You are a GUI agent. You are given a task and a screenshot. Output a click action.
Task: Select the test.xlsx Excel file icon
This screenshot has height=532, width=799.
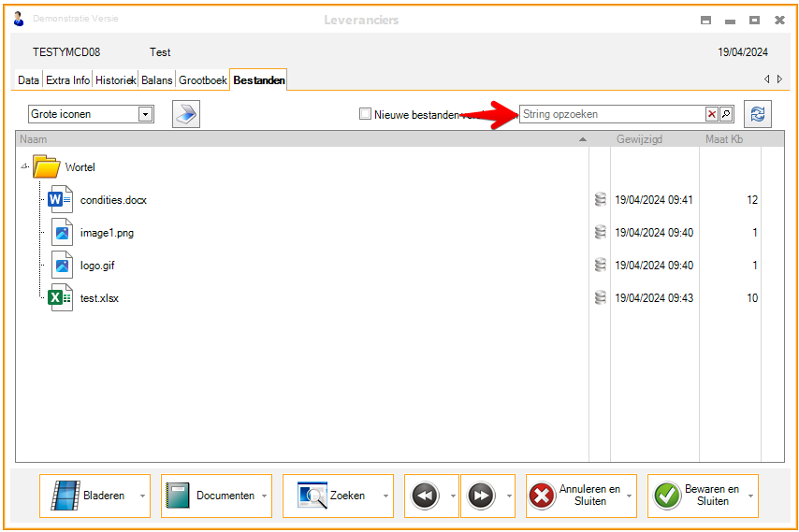click(60, 298)
